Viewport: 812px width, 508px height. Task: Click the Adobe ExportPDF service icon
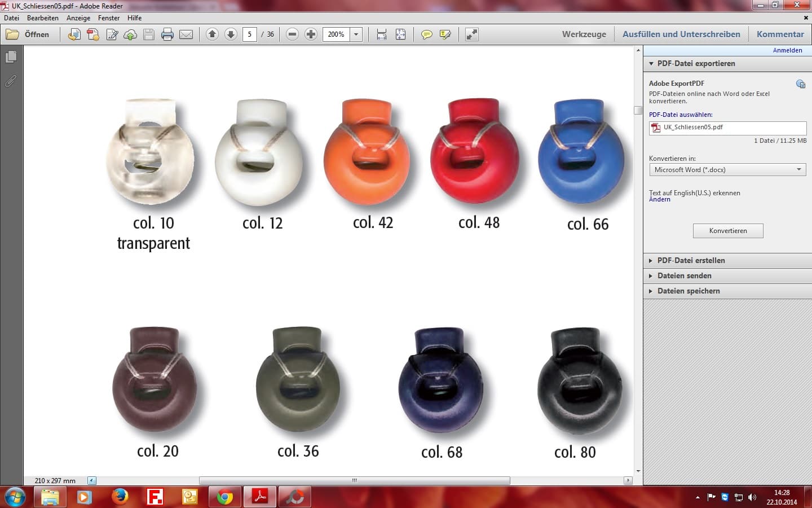coord(801,84)
